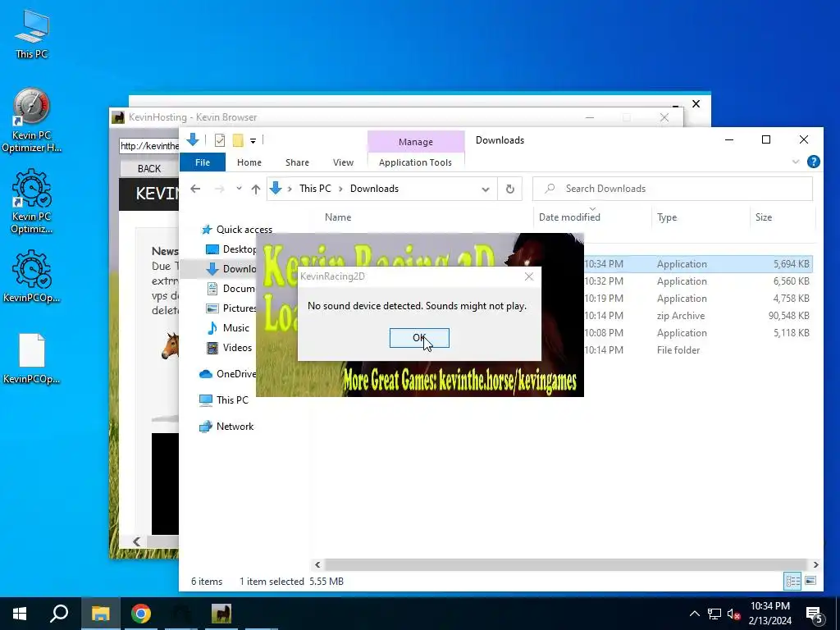This screenshot has width=840, height=630.
Task: Select Desktop in the navigation pane
Action: point(233,249)
